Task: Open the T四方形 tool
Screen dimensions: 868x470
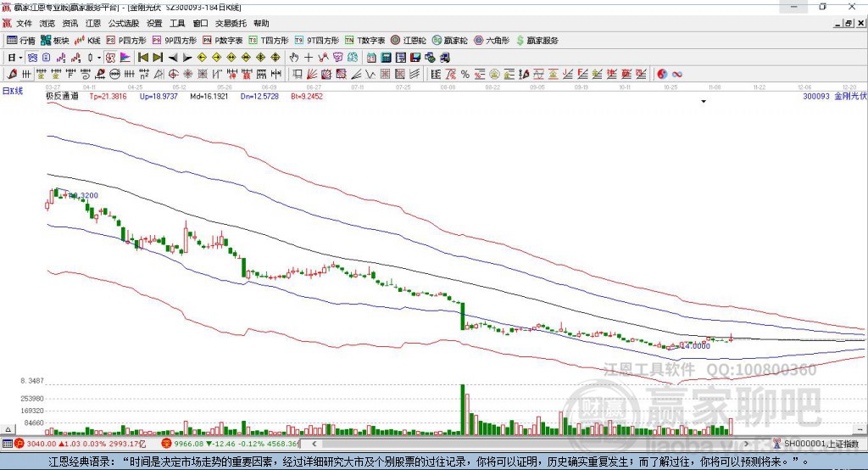Action: click(x=269, y=41)
